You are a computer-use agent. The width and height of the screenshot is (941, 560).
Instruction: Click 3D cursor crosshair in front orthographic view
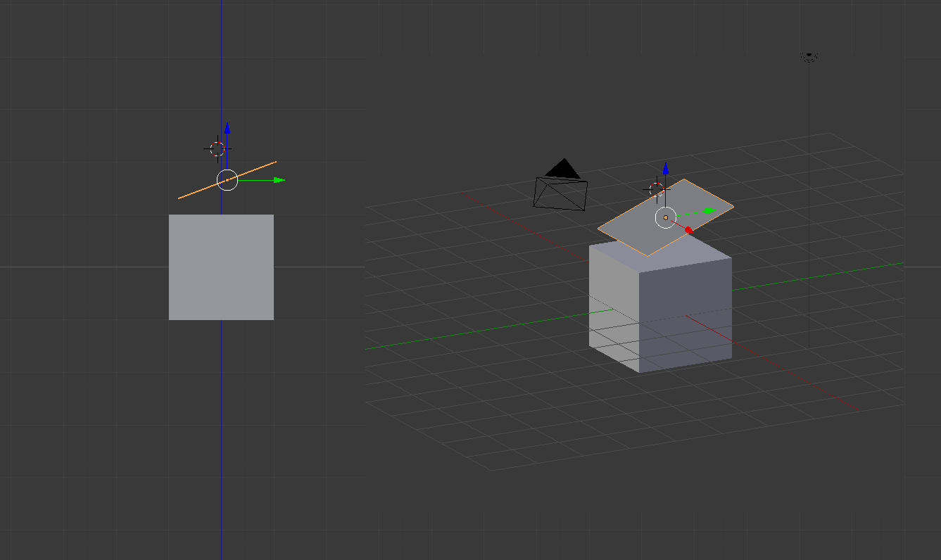(217, 148)
